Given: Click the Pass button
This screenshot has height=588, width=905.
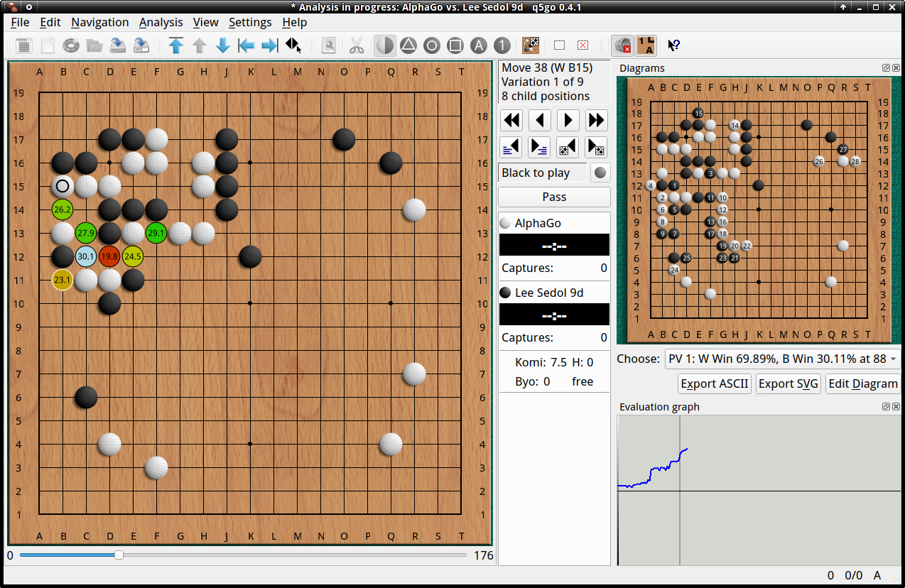Looking at the screenshot, I should [x=554, y=197].
